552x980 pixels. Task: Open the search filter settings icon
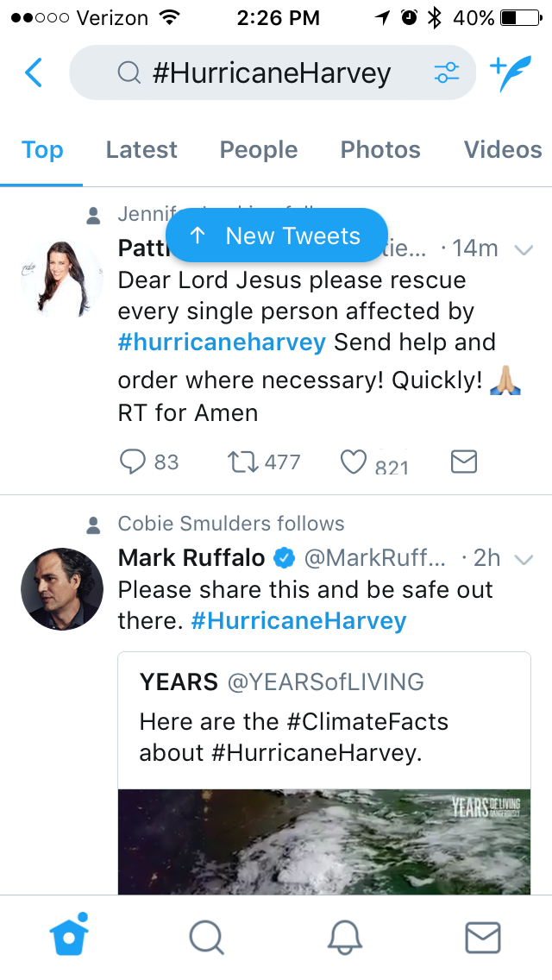446,73
